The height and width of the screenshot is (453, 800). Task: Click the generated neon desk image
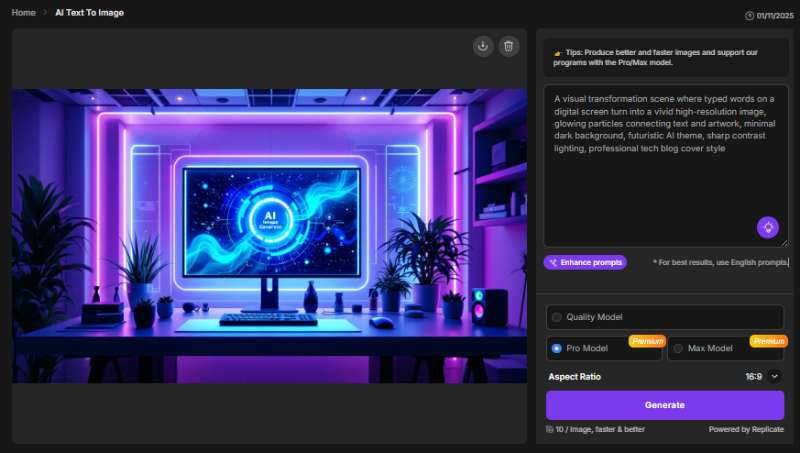(x=269, y=236)
